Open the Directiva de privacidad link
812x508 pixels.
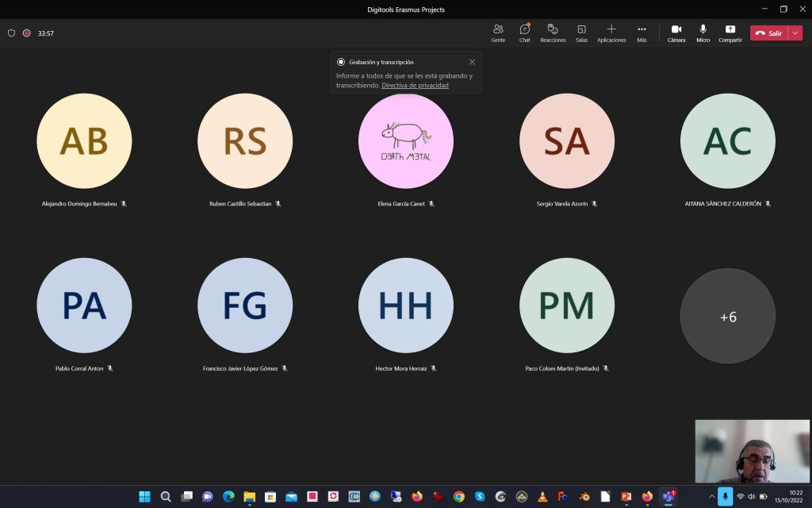(415, 85)
